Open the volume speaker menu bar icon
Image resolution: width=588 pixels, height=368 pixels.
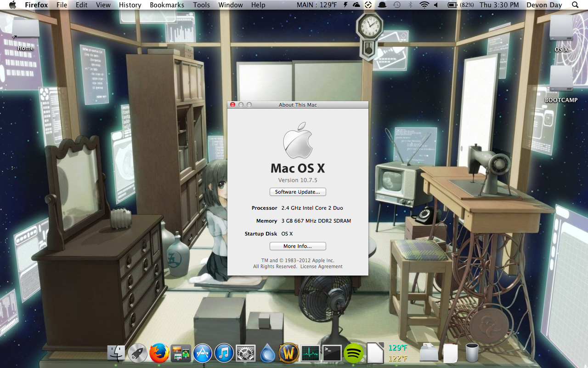coord(436,5)
